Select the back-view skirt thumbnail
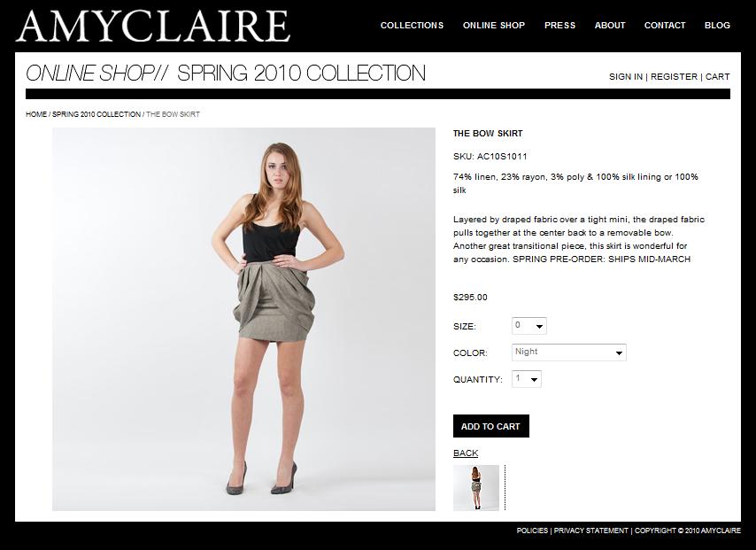Image resolution: width=756 pixels, height=550 pixels. [476, 488]
